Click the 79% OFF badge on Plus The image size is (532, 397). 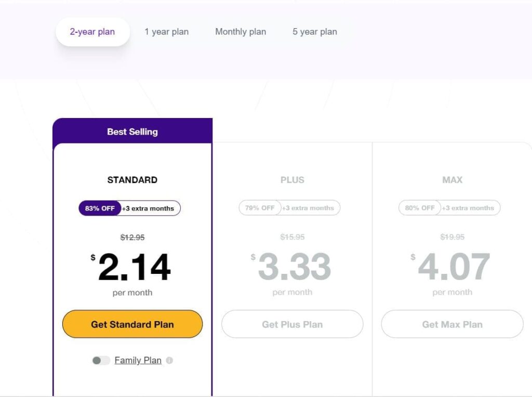point(260,208)
